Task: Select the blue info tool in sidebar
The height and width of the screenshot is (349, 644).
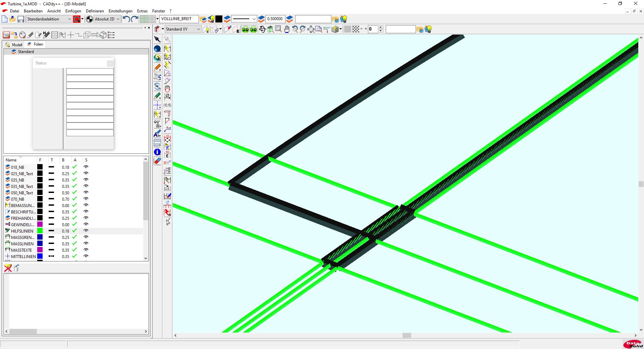Action: point(157,152)
